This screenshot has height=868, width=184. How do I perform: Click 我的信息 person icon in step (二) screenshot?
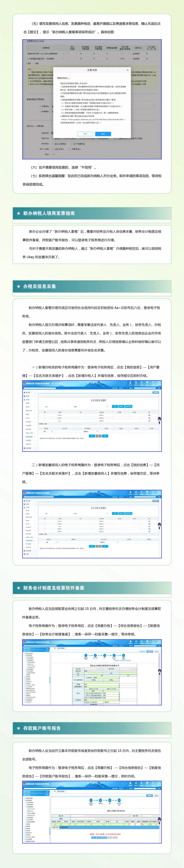click(x=131, y=492)
